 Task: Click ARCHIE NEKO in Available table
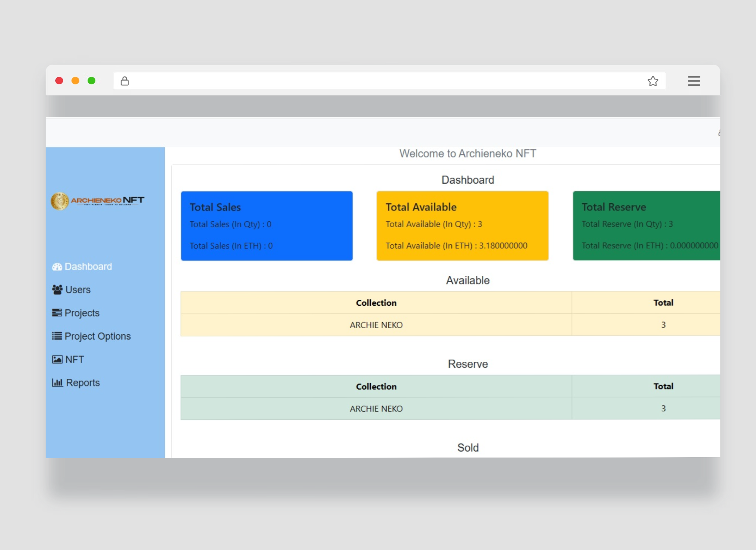point(376,325)
